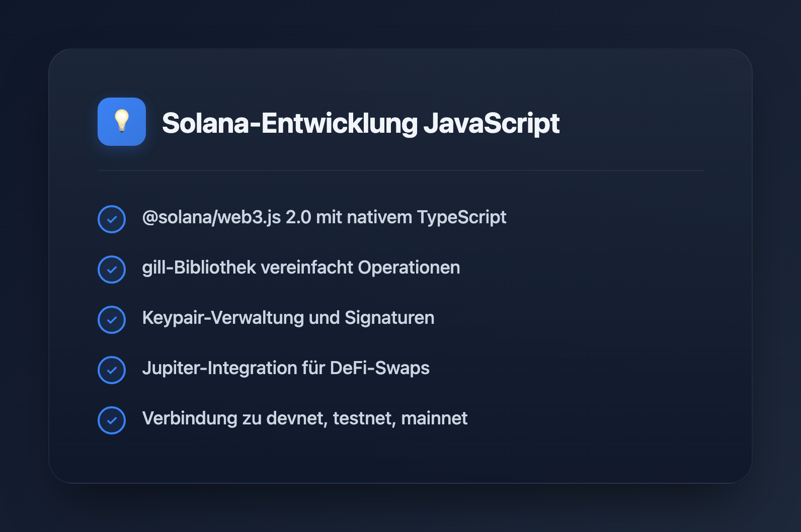
Task: Click the check icon beside @solana/web3.js 2.0
Action: (112, 219)
